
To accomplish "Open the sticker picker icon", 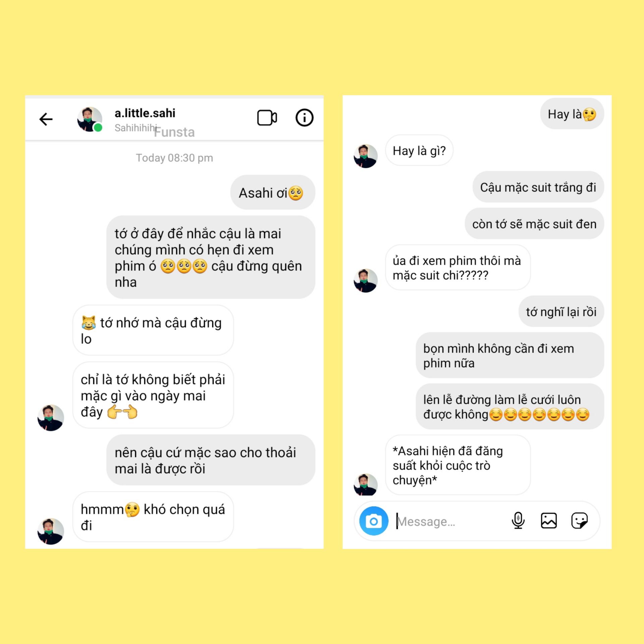I will (x=579, y=521).
